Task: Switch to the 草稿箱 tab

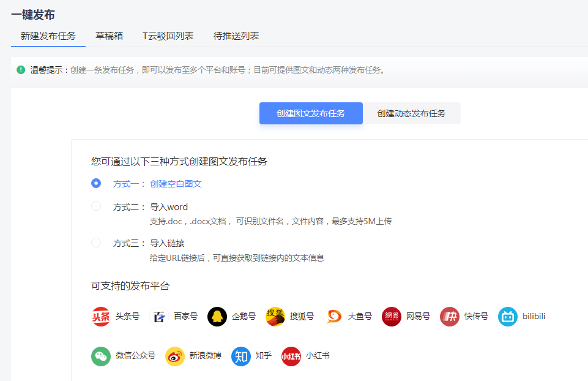Action: [x=109, y=36]
